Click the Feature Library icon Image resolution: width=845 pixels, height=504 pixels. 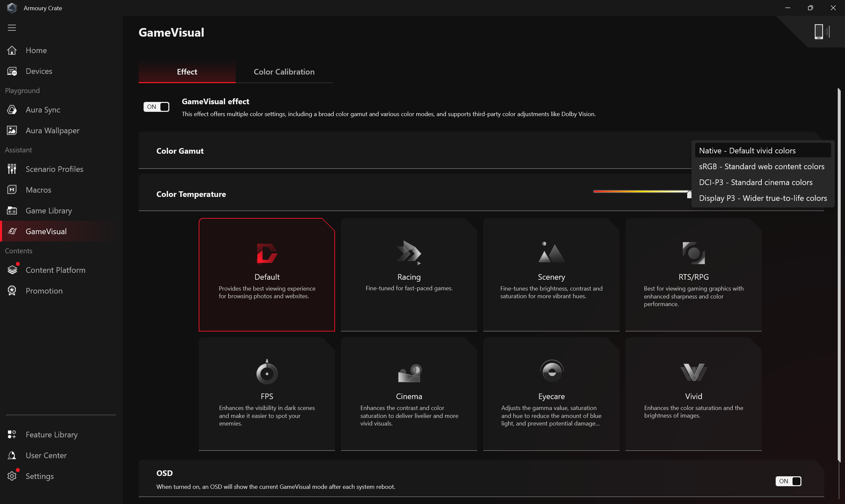(x=12, y=435)
